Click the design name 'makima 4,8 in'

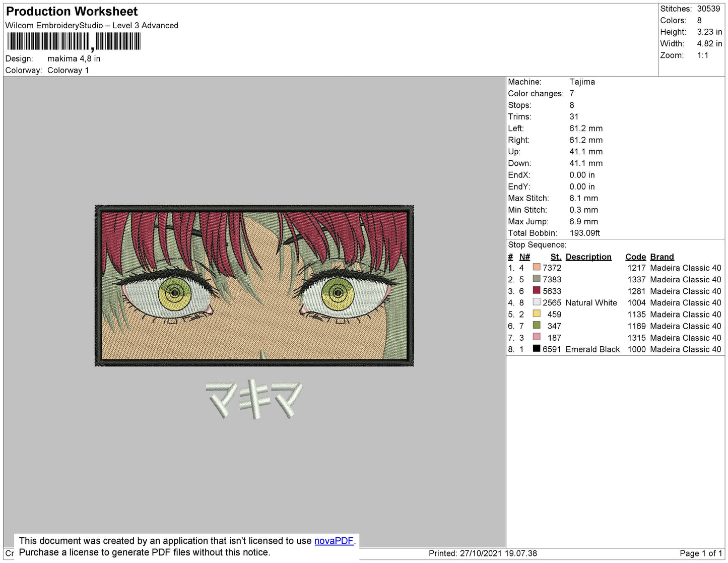(74, 58)
